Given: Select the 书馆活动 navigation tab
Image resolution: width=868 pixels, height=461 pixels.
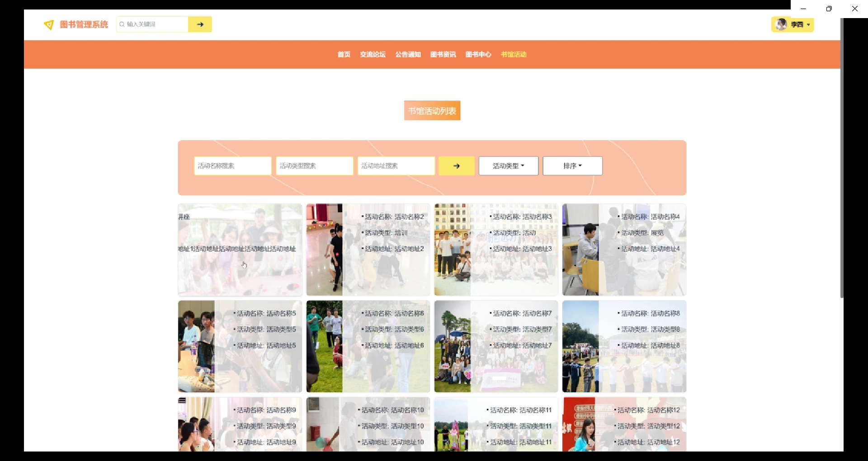Looking at the screenshot, I should tap(514, 54).
